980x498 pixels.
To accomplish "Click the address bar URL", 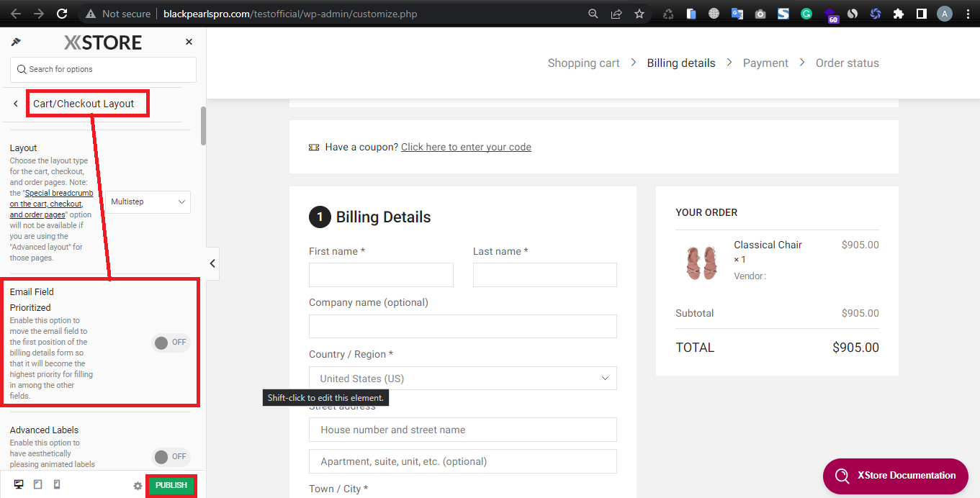I will click(289, 14).
